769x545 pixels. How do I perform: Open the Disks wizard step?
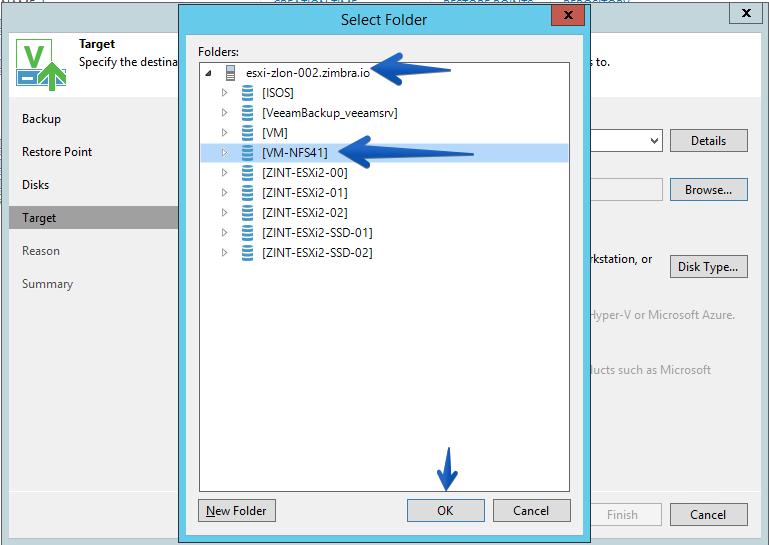pyautogui.click(x=35, y=185)
